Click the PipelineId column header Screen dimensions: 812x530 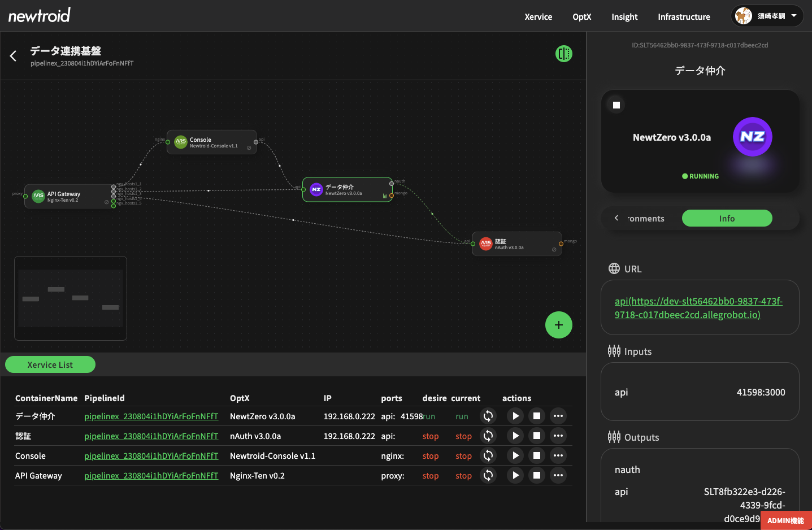105,398
